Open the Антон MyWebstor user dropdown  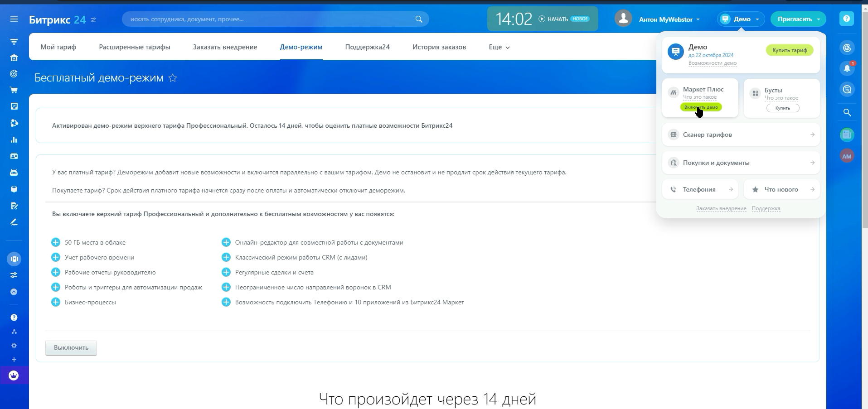click(669, 19)
